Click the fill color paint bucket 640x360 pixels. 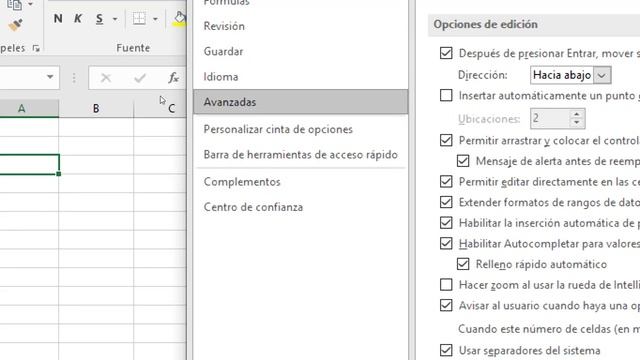coord(180,18)
